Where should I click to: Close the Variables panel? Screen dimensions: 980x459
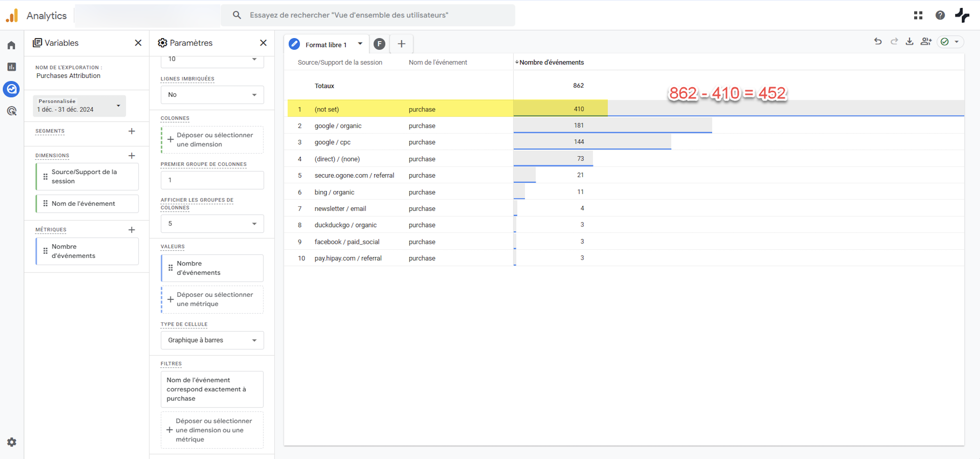pyautogui.click(x=138, y=43)
